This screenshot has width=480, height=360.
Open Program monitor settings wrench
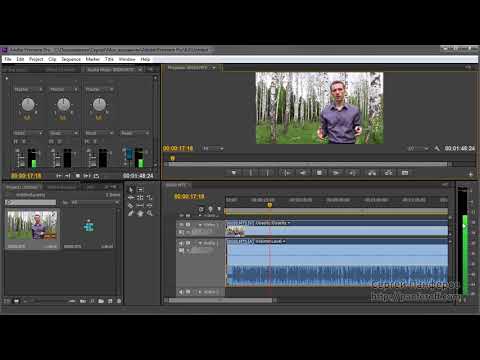[437, 148]
